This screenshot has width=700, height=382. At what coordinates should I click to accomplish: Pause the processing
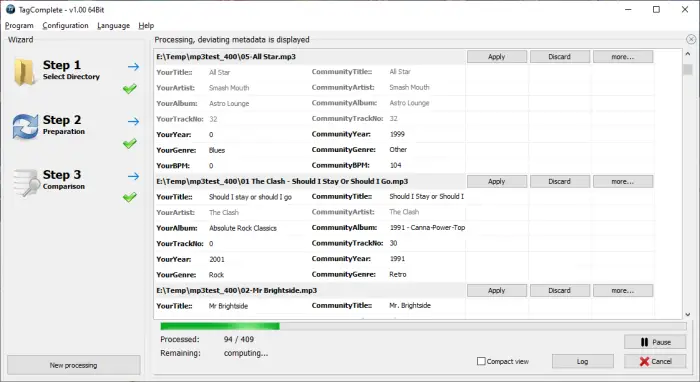tap(655, 342)
